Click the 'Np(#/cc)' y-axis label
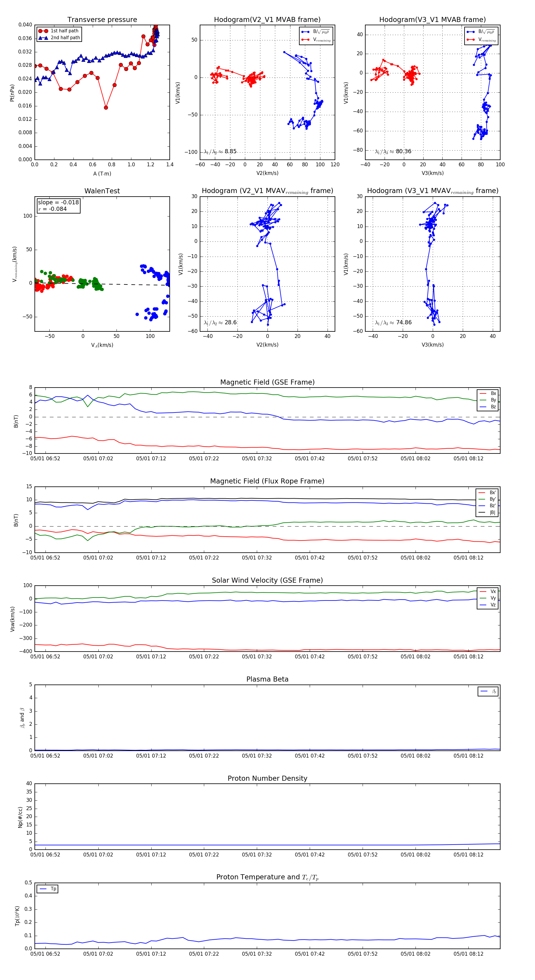This screenshot has width=535, height=980. (20, 817)
